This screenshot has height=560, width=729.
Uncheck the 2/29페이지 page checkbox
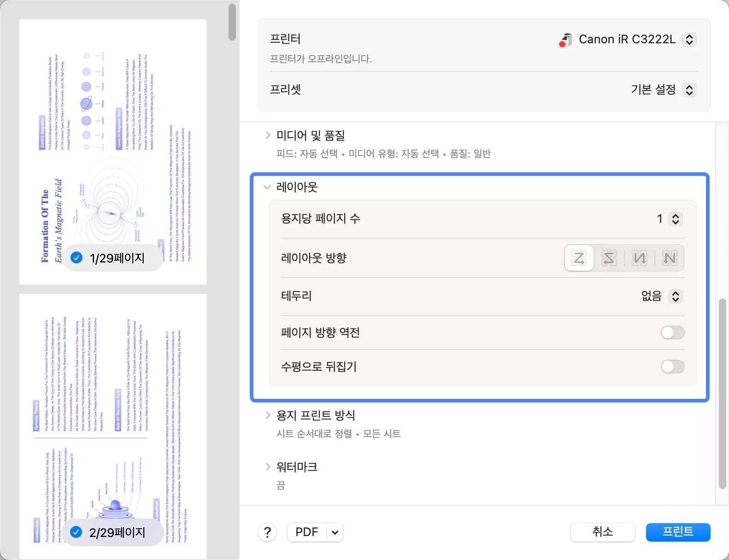point(76,532)
